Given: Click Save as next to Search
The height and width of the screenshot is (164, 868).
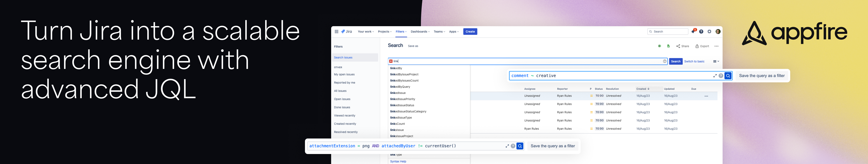Looking at the screenshot, I should (x=413, y=46).
